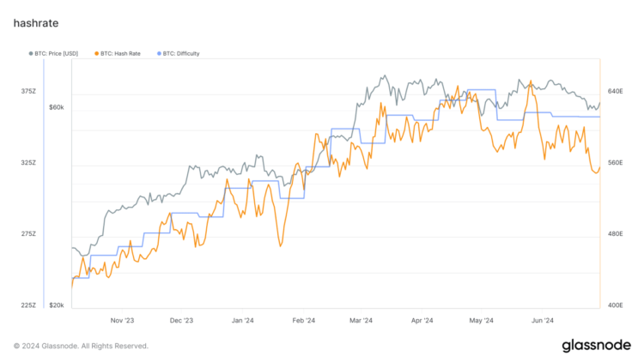Select the Jan '24 x-axis label

click(243, 322)
